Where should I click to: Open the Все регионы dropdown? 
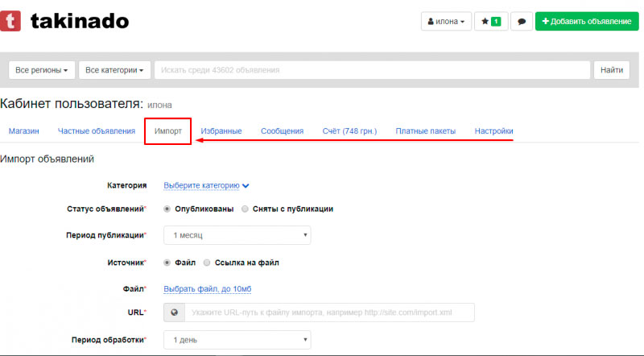click(42, 70)
